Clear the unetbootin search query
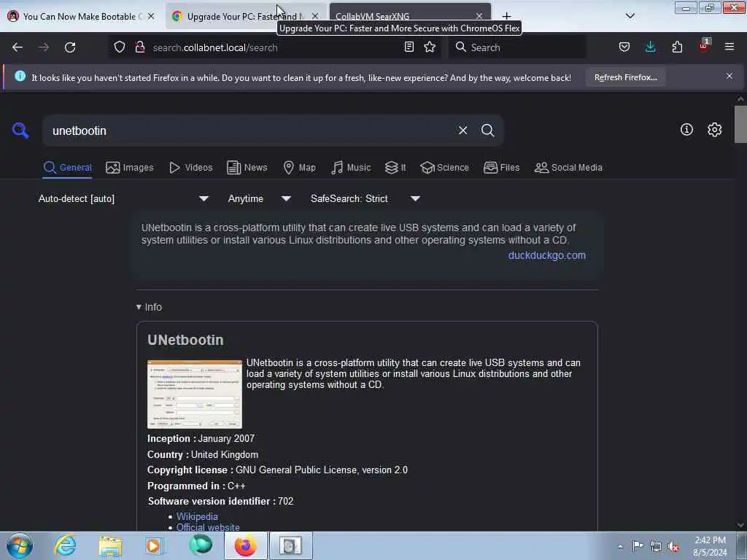 pyautogui.click(x=462, y=130)
